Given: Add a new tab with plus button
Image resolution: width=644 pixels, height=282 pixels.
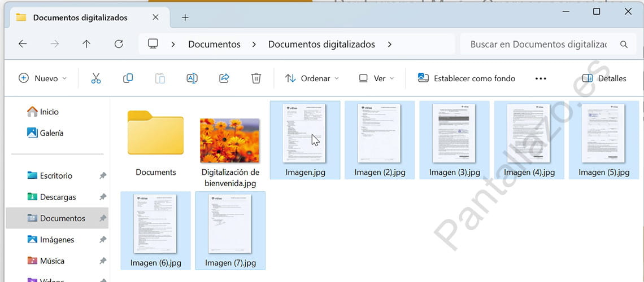Looking at the screenshot, I should click(185, 17).
